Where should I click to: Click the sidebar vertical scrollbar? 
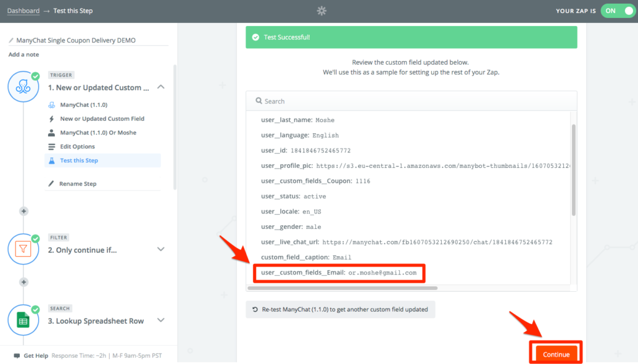[x=175, y=127]
